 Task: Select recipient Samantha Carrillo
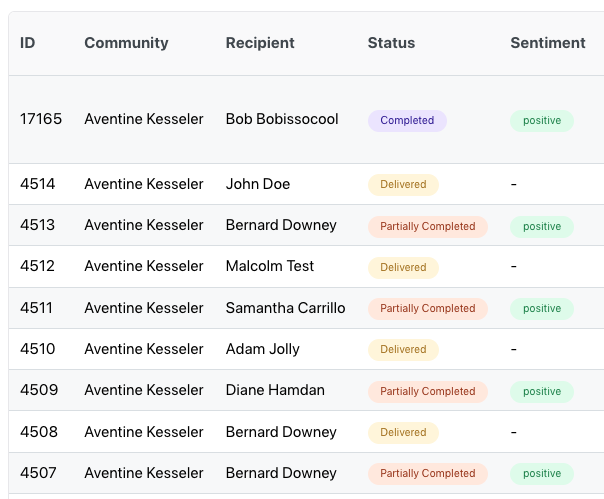285,308
